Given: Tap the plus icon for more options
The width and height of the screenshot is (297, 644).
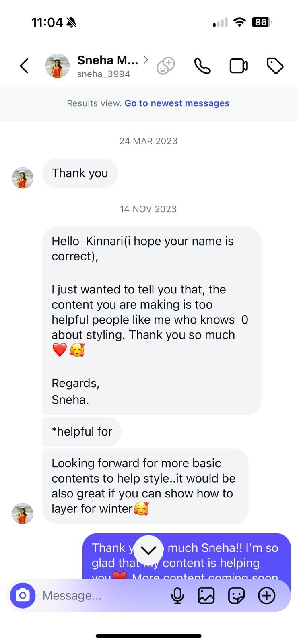Looking at the screenshot, I should tap(266, 596).
